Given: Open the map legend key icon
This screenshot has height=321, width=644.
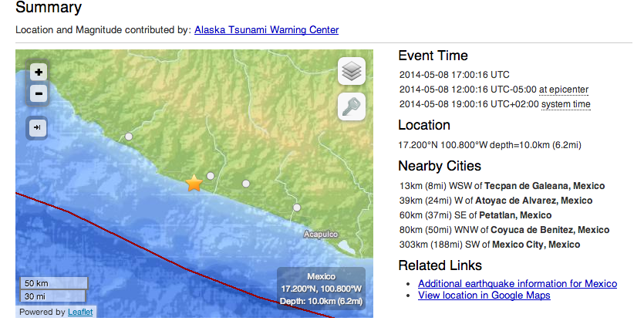Looking at the screenshot, I should 352,106.
